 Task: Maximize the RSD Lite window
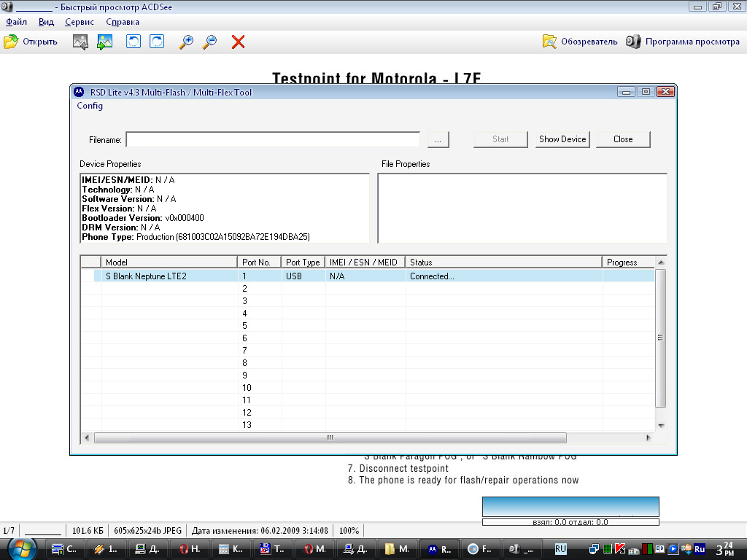(x=646, y=91)
